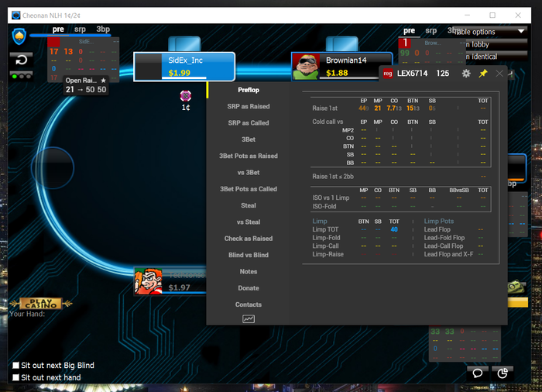Select the left HUD 3bp tab
This screenshot has height=392, width=542.
click(103, 29)
